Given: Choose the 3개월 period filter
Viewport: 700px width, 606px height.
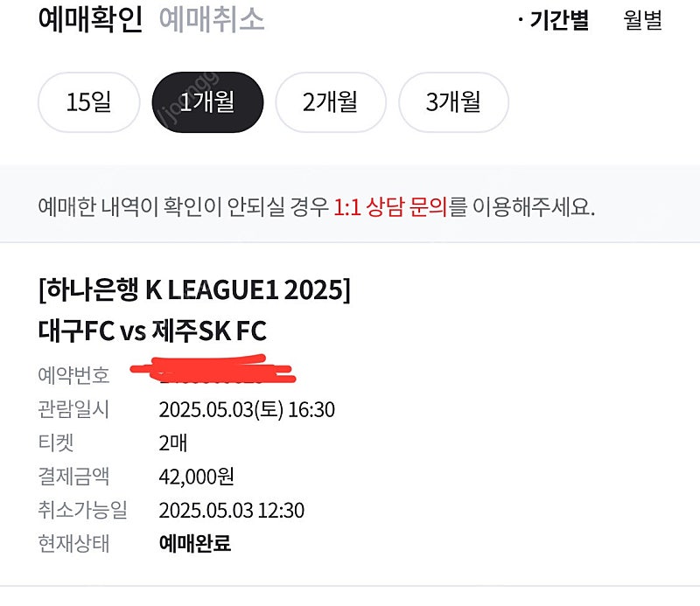Looking at the screenshot, I should (453, 102).
